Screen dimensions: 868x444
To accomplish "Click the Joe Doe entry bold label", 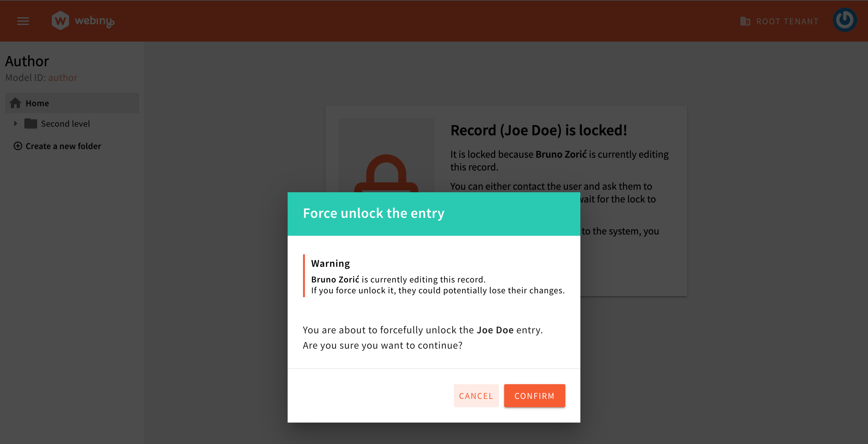I will 495,329.
